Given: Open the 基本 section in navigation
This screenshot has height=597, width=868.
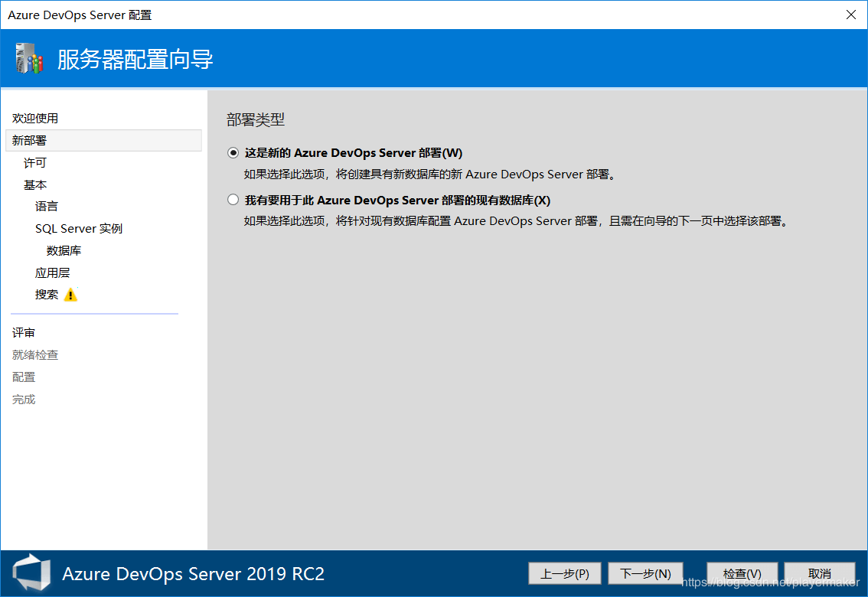Looking at the screenshot, I should 35,184.
